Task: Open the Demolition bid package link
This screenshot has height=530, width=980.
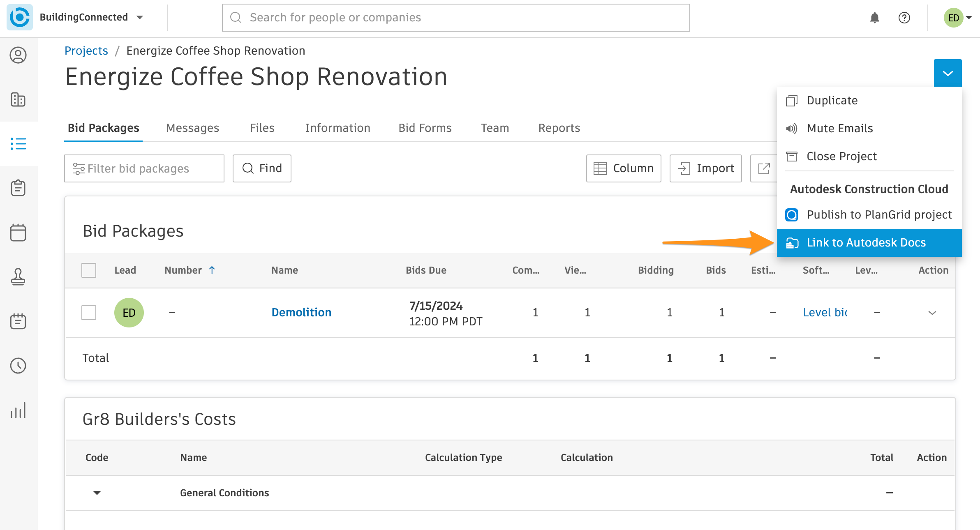Action: (301, 312)
